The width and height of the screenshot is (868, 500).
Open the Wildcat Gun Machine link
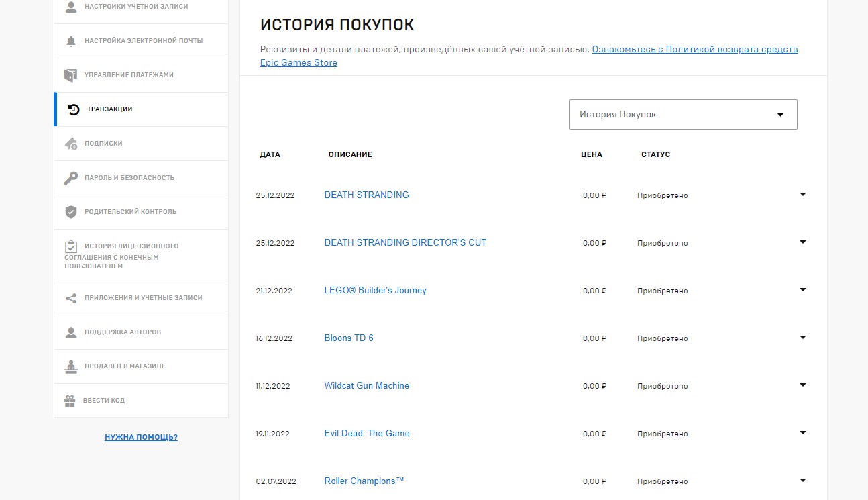(x=366, y=386)
